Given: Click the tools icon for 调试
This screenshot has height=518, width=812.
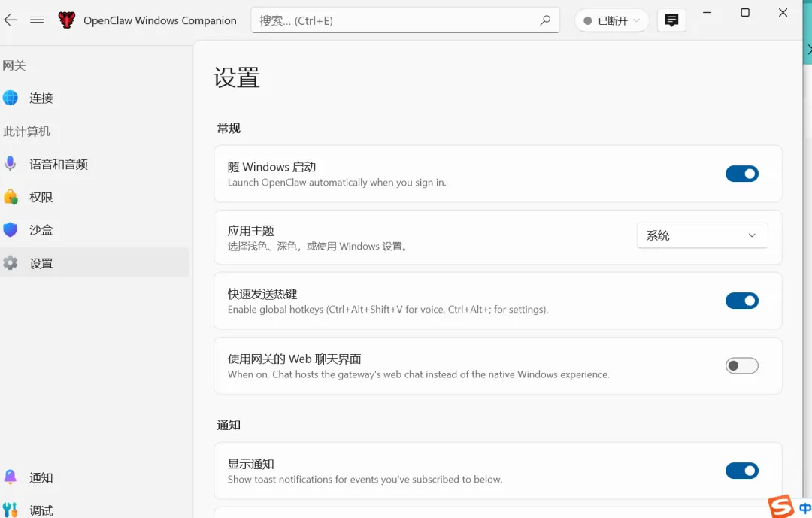Looking at the screenshot, I should click(11, 510).
